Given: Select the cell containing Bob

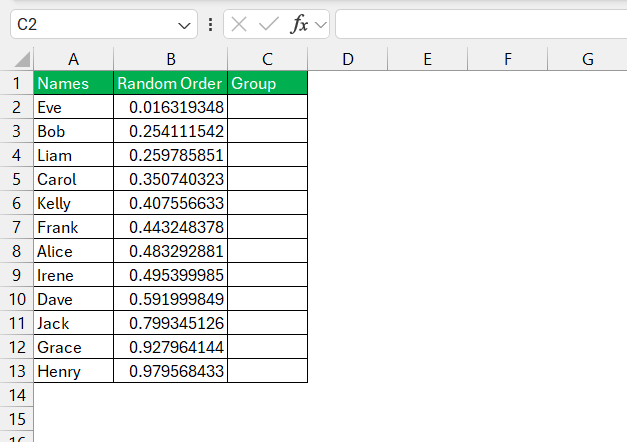Looking at the screenshot, I should pos(74,131).
